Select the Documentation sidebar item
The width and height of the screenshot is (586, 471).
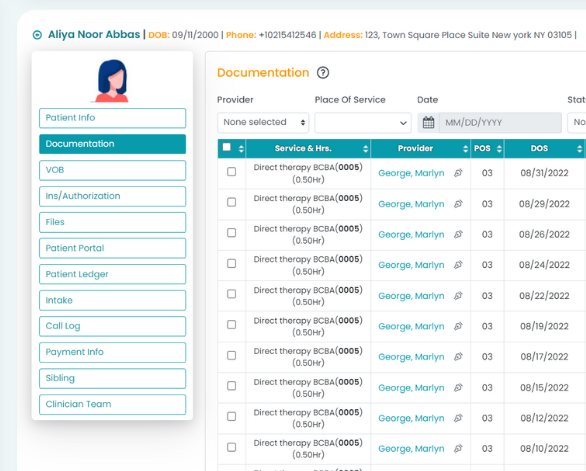[x=112, y=144]
